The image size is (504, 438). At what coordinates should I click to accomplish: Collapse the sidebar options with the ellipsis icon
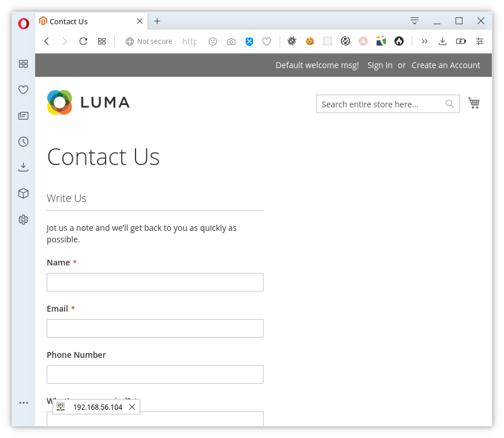[23, 403]
